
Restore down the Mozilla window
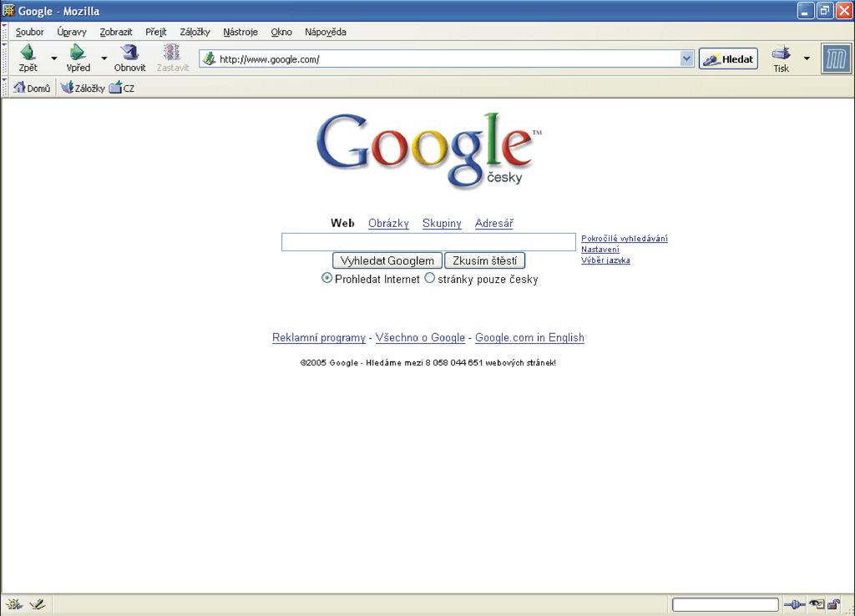pos(824,10)
